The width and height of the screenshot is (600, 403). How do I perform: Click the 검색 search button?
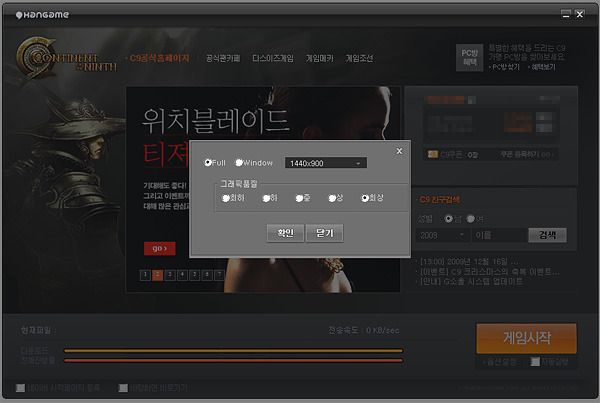547,235
